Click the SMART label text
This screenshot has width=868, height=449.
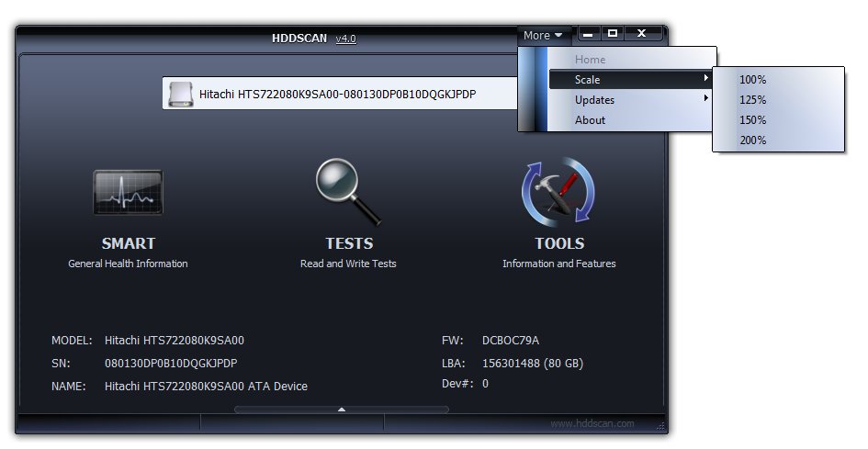[129, 243]
